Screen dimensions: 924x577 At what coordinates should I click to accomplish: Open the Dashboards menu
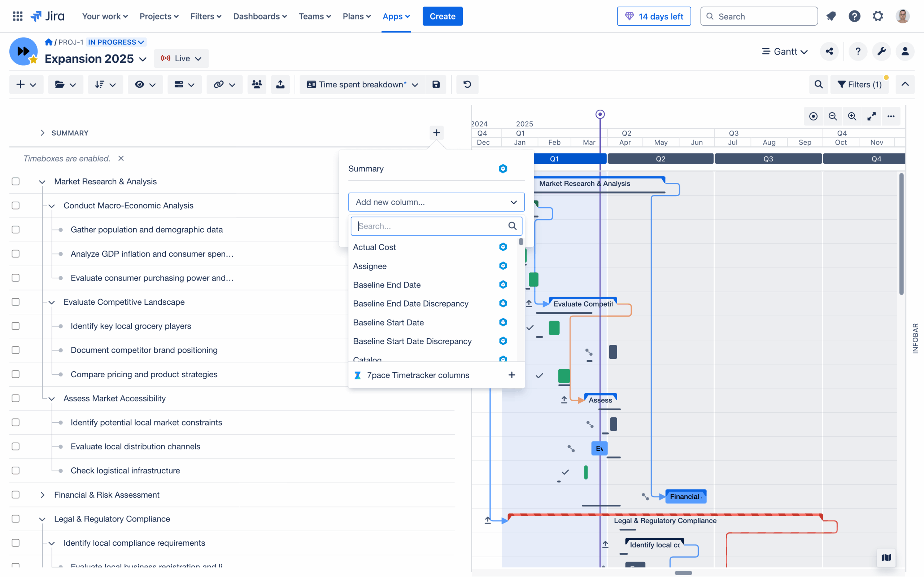260,16
